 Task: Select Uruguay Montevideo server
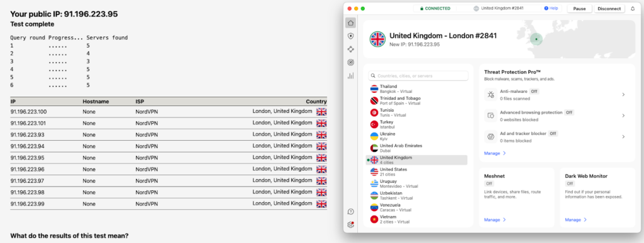(416, 183)
